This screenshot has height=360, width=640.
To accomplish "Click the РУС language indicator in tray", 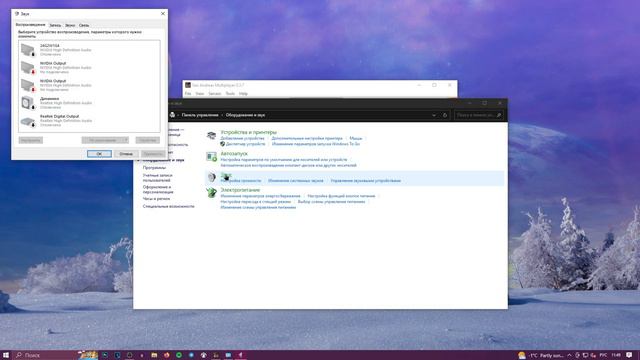I will 603,355.
